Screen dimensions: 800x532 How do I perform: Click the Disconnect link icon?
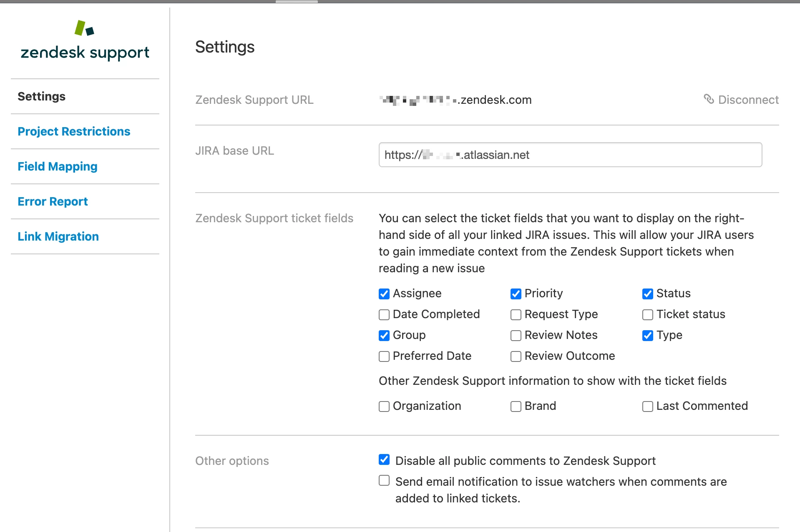click(x=709, y=99)
